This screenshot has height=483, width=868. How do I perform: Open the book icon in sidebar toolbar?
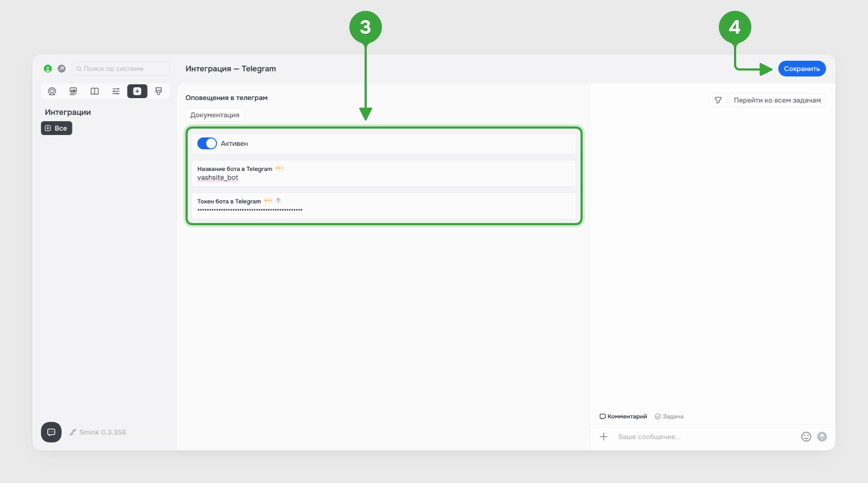click(x=94, y=91)
